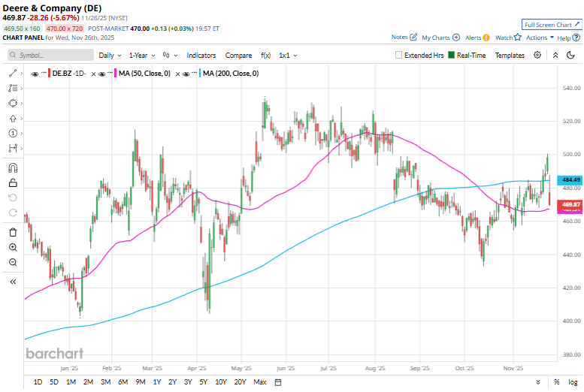Viewport: 584px width, 392px height.
Task: Click the Full Screen Chart button
Action: pos(552,25)
